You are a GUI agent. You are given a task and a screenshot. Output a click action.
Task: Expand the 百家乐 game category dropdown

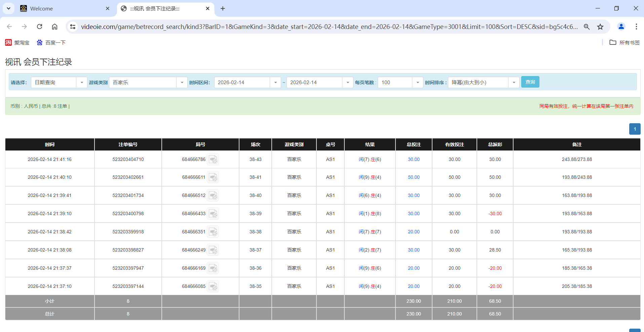(182, 82)
